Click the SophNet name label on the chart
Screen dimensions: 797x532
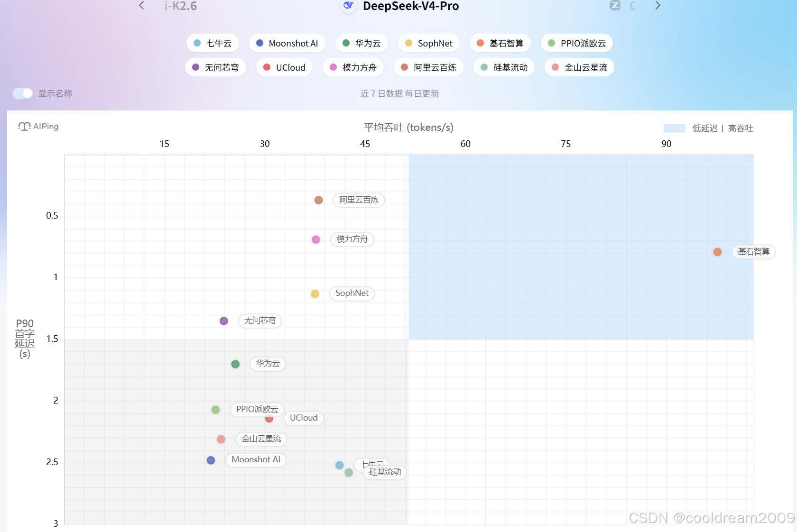click(352, 294)
